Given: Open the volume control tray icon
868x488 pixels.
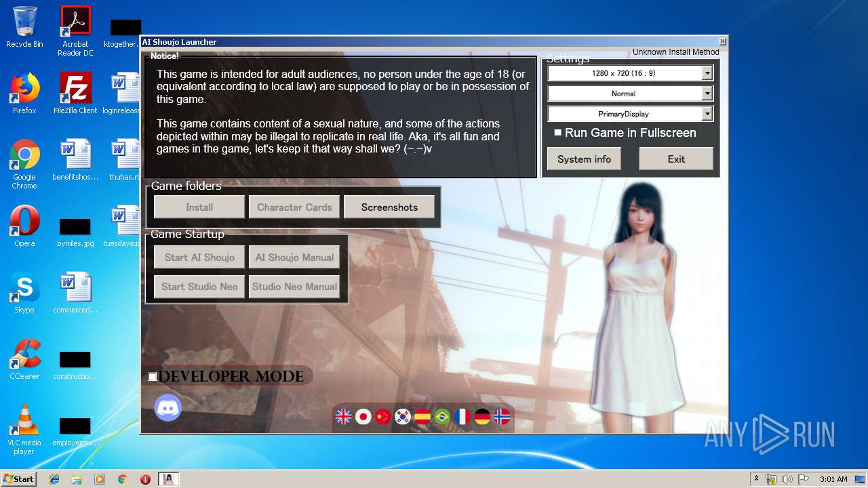Looking at the screenshot, I should pos(787,479).
